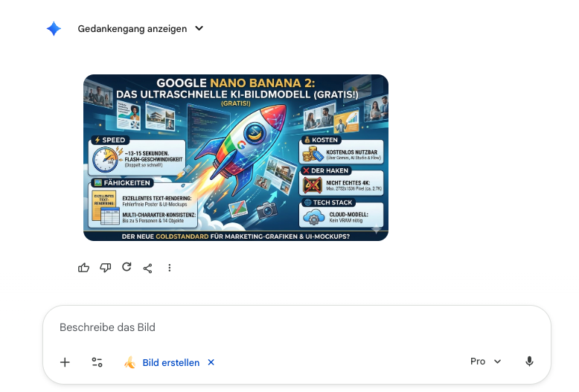Click the plus icon to add files
This screenshot has width=579, height=392.
[65, 362]
